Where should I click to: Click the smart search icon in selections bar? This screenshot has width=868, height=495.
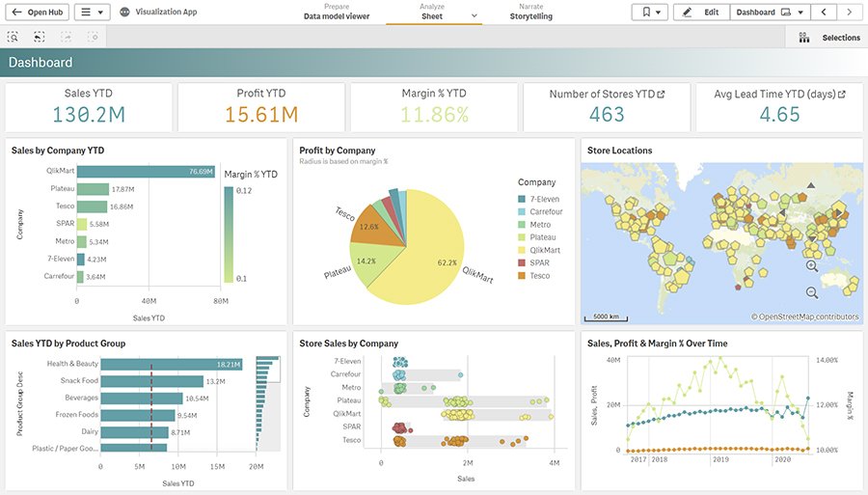[13, 37]
